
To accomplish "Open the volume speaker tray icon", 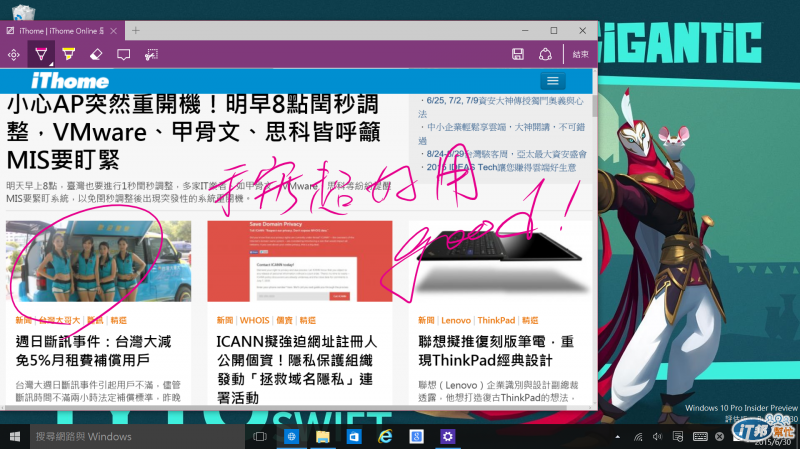I will point(658,437).
